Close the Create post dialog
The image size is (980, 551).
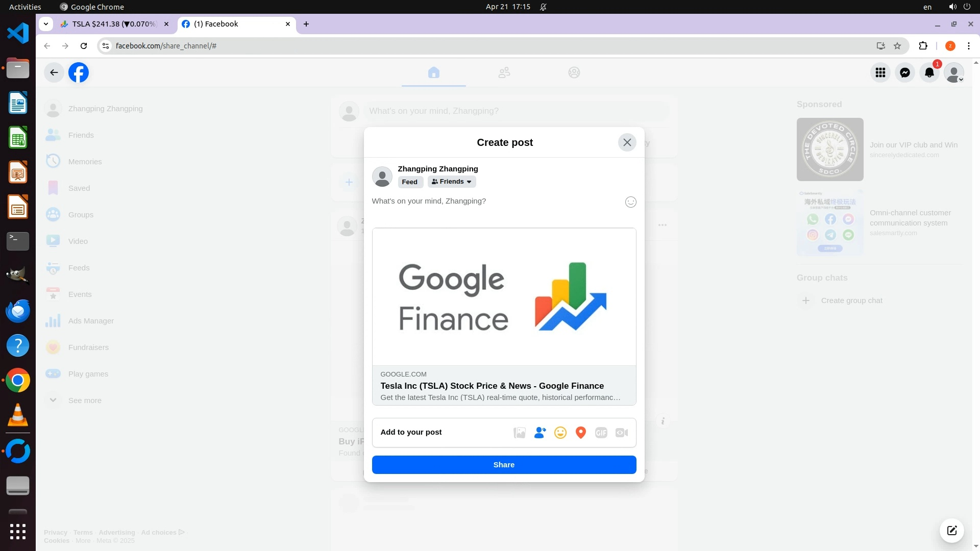[x=627, y=142]
